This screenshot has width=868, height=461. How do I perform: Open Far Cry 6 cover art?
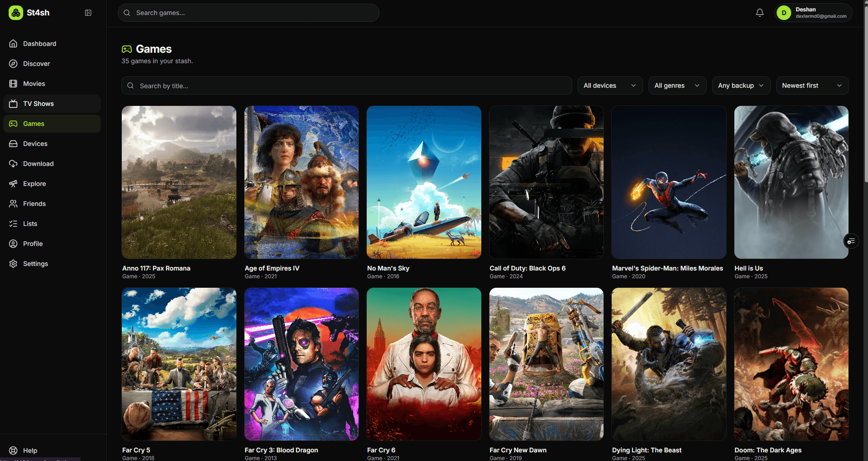point(424,364)
